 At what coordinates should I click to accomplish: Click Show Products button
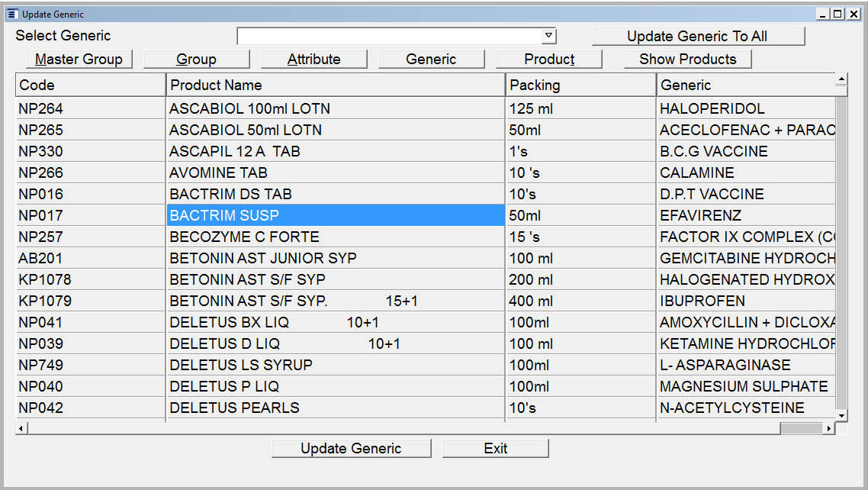tap(687, 60)
